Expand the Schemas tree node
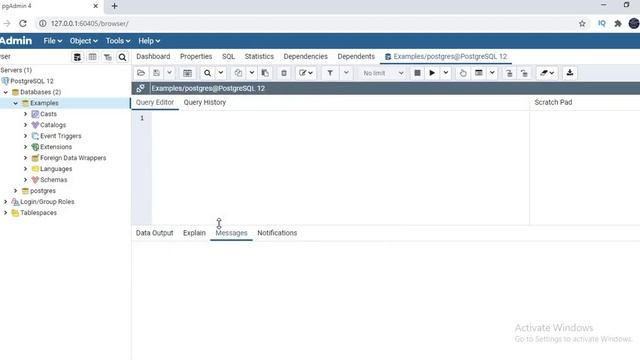Image resolution: width=640 pixels, height=360 pixels. click(x=25, y=180)
